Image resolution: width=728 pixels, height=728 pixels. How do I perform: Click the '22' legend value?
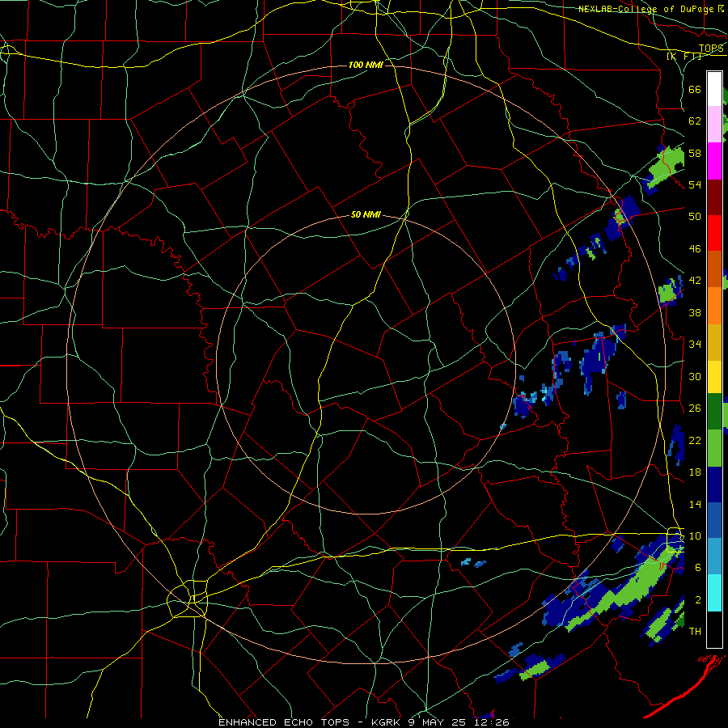point(695,440)
